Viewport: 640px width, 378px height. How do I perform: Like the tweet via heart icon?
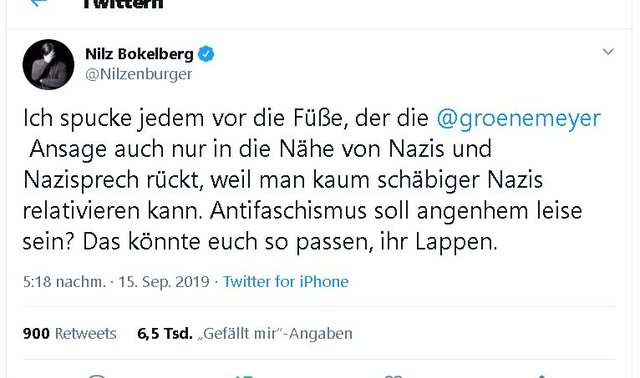[x=393, y=376]
